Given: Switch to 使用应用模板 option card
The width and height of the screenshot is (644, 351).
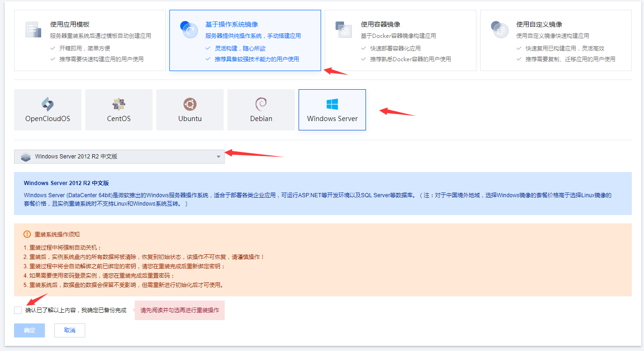Looking at the screenshot, I should coord(90,41).
